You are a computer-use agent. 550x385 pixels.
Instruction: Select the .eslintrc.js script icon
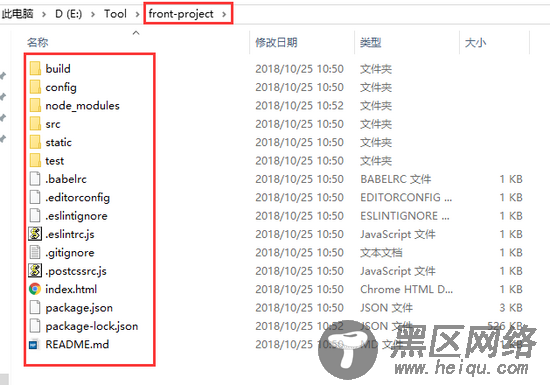point(35,234)
